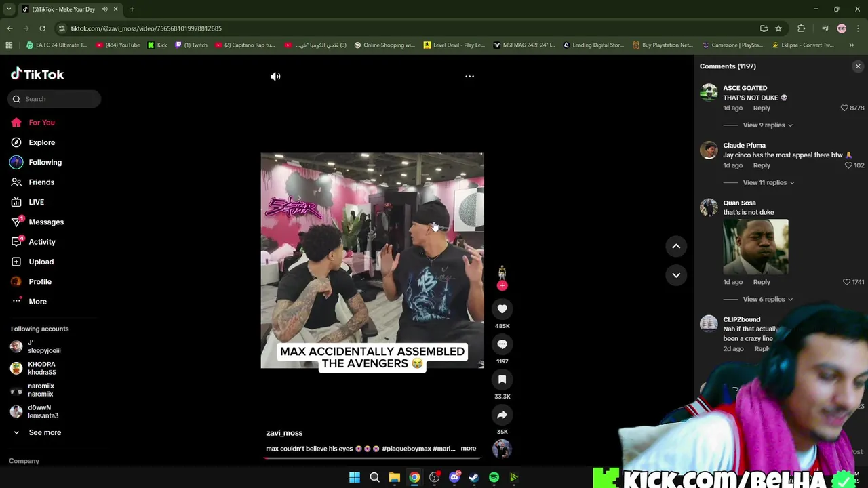The image size is (868, 488).
Task: Open comments with the speech bubble icon
Action: (x=502, y=344)
